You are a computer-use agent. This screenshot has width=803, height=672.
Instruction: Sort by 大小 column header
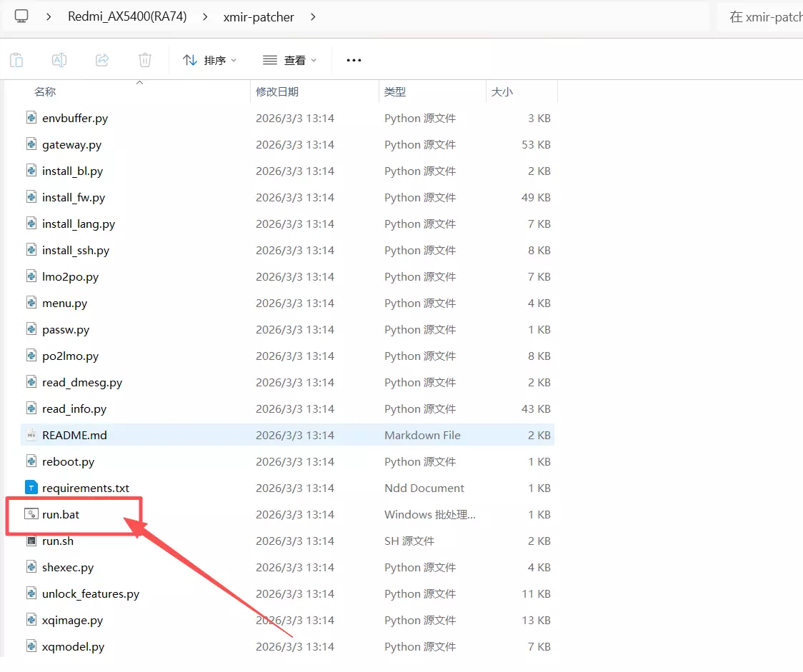pos(502,91)
